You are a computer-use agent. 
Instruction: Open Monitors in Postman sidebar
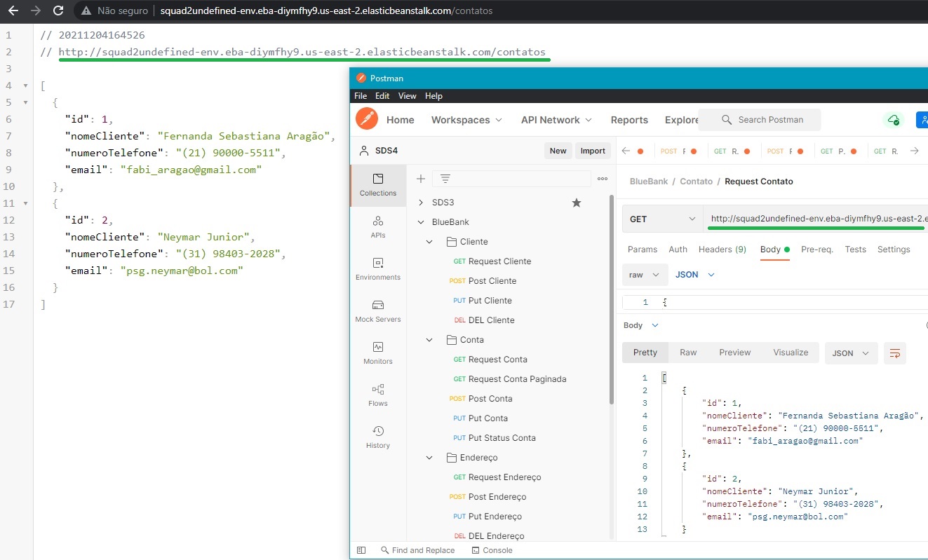(378, 353)
